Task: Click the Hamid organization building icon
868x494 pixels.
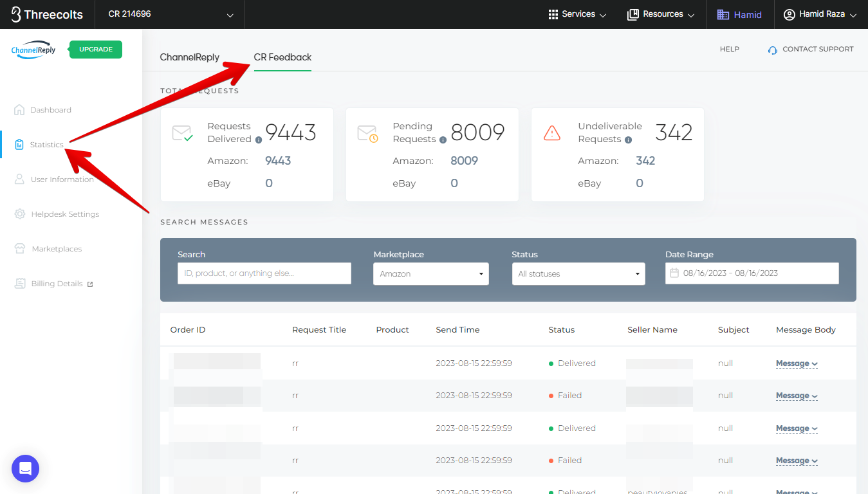Action: coord(723,14)
